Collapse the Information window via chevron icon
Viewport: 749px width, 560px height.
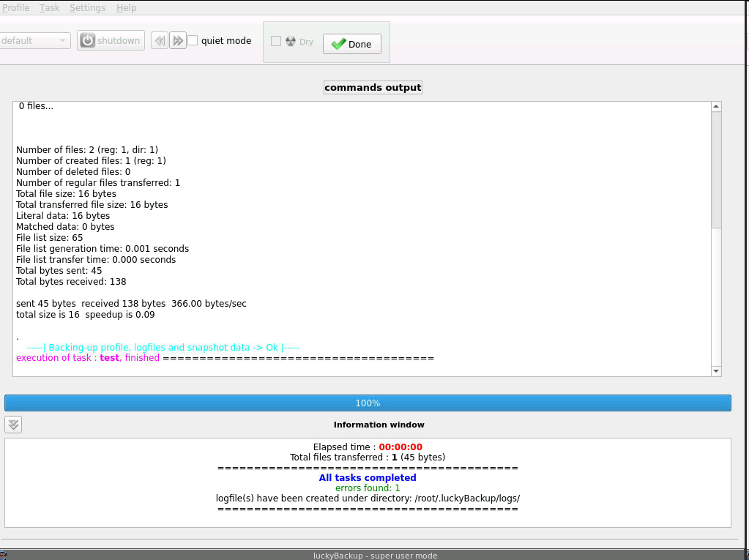(12, 425)
